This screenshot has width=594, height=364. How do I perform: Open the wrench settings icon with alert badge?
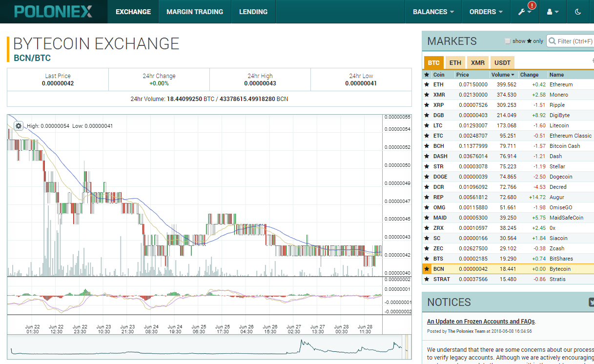522,11
